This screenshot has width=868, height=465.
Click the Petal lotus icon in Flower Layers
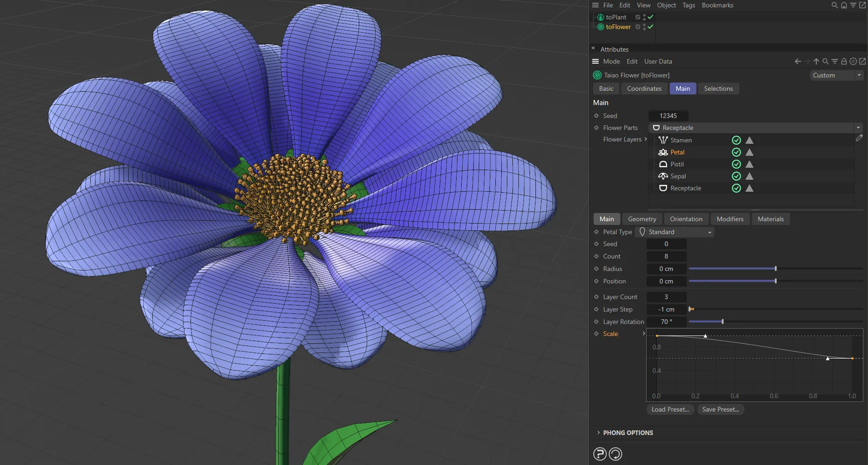click(663, 152)
